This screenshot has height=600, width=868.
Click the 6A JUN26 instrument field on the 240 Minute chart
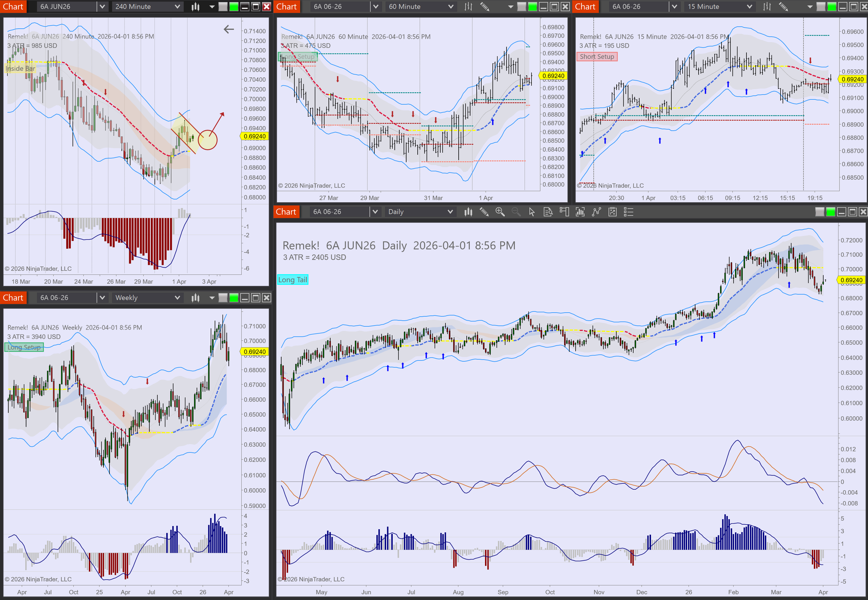pyautogui.click(x=66, y=7)
